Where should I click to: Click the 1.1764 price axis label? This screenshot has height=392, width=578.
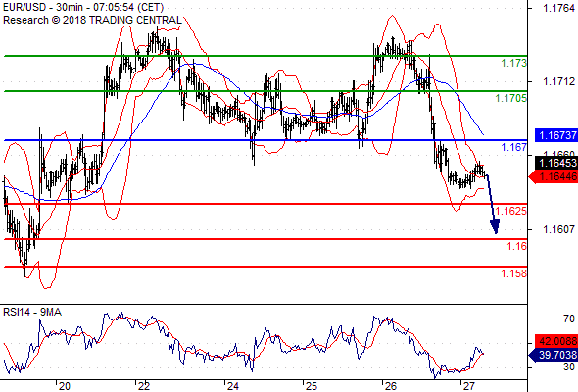[558, 8]
